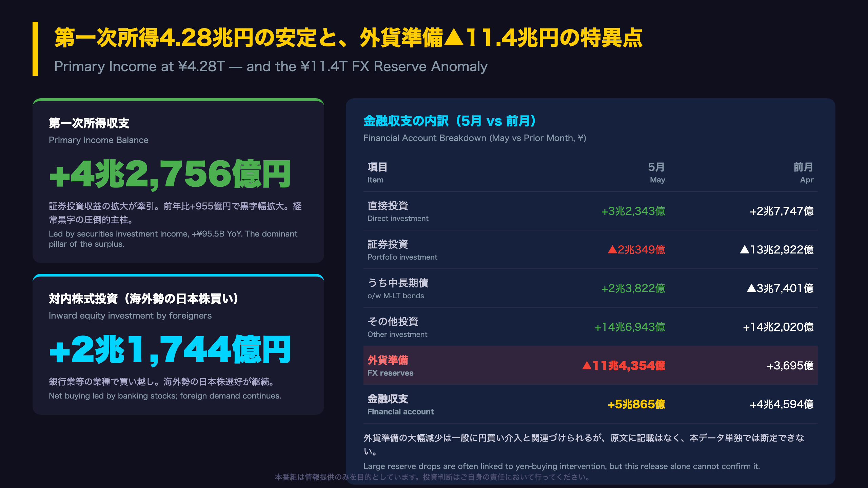The image size is (868, 488).
Task: Click the 'うち中長期債 o/w M-LT bonds' label
Action: click(398, 288)
